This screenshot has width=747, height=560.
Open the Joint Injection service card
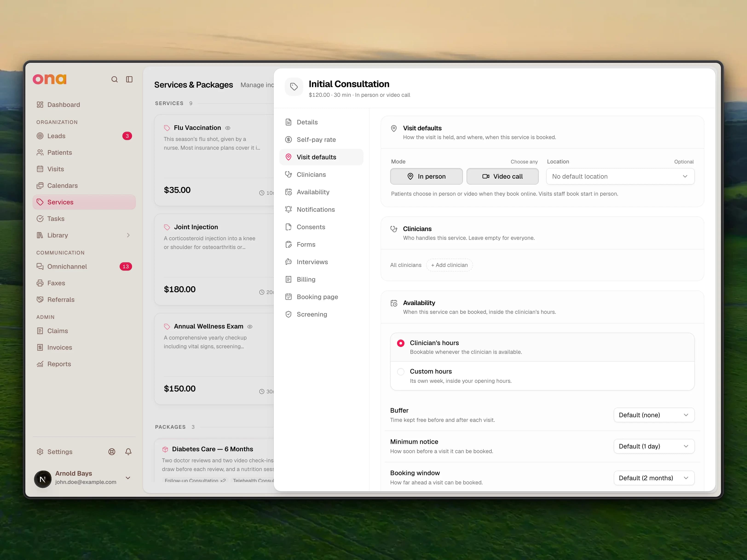(x=214, y=260)
